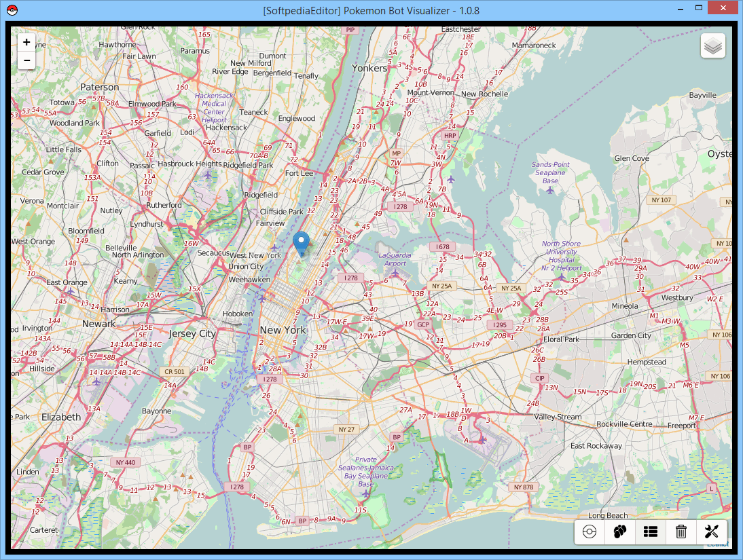
Task: Open the list view button
Action: pos(651,531)
